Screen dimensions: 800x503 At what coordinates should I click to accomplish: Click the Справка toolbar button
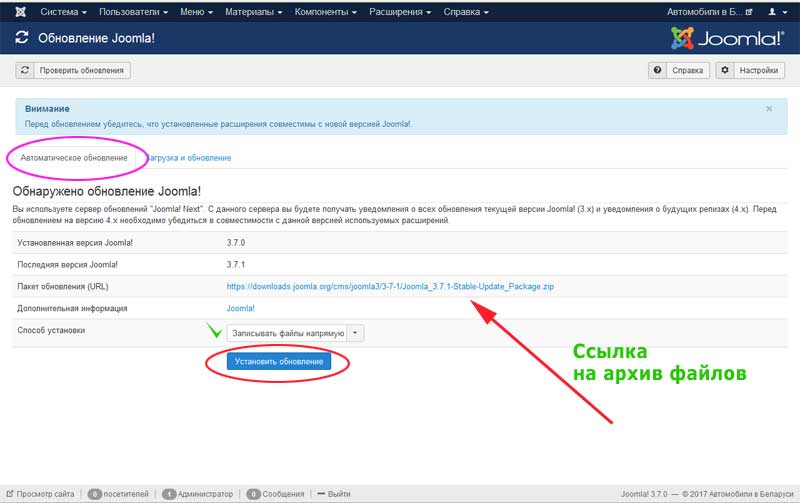pyautogui.click(x=679, y=70)
